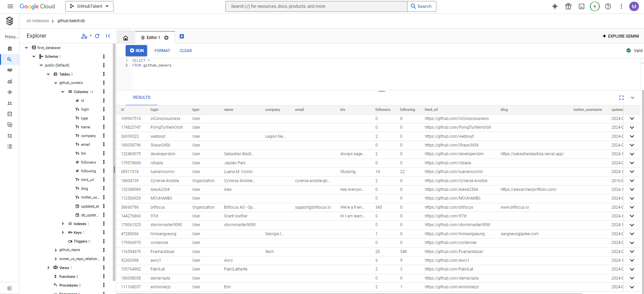Collapse the results panel chevron
Viewport: 644px width, 294px height.
(632, 97)
